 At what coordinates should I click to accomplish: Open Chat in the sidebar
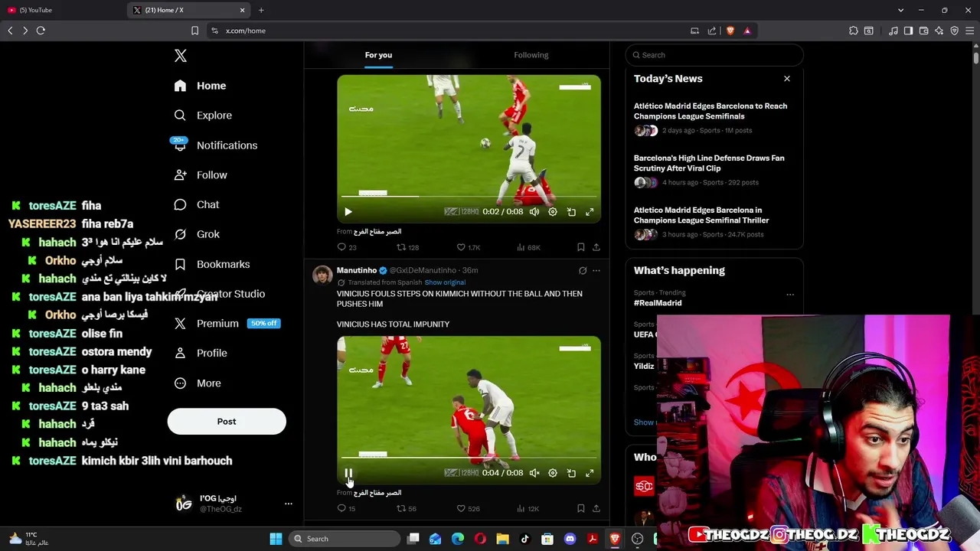tap(197, 205)
